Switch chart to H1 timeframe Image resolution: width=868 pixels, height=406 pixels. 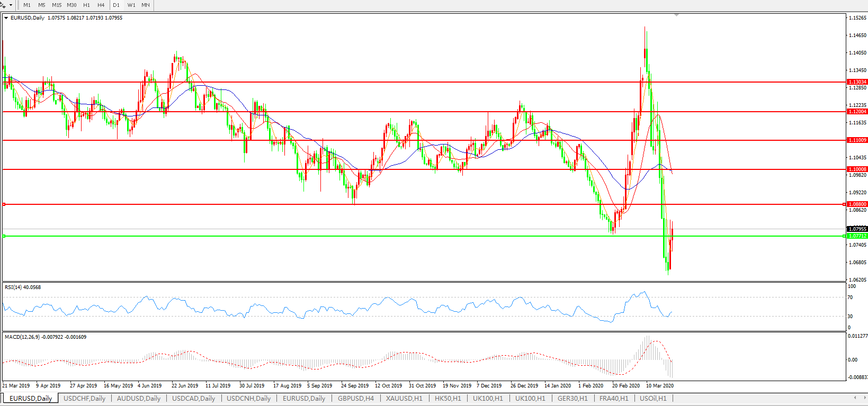coord(86,5)
